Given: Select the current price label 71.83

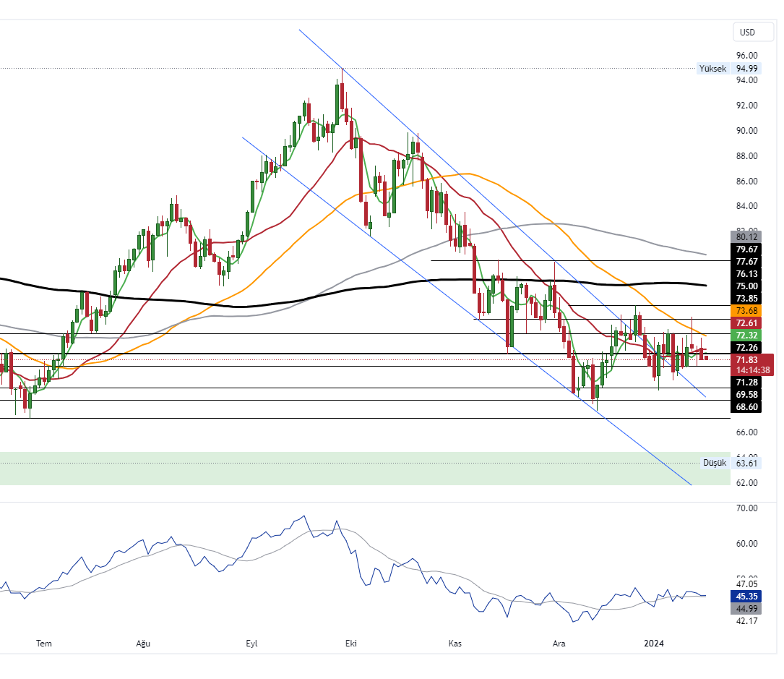Looking at the screenshot, I should click(x=746, y=359).
